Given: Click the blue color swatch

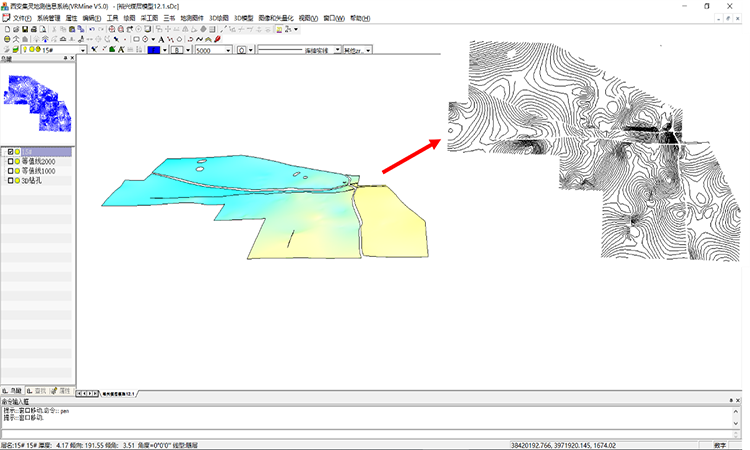Looking at the screenshot, I should (x=155, y=49).
